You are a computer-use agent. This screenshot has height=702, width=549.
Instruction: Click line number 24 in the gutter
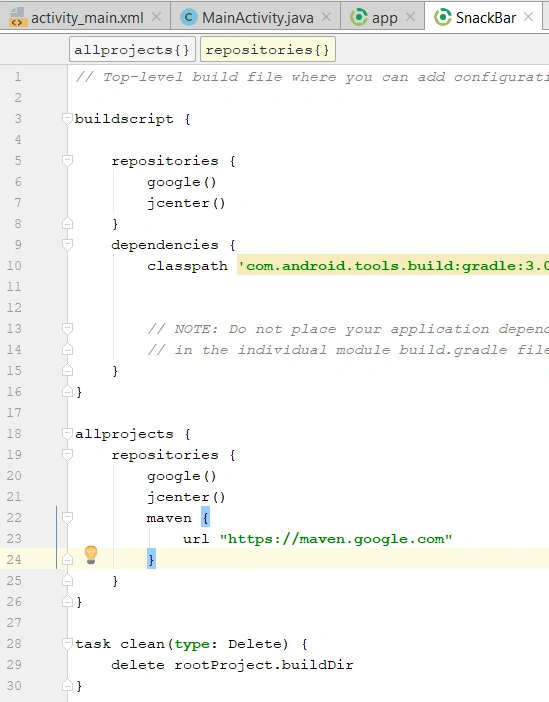14,560
